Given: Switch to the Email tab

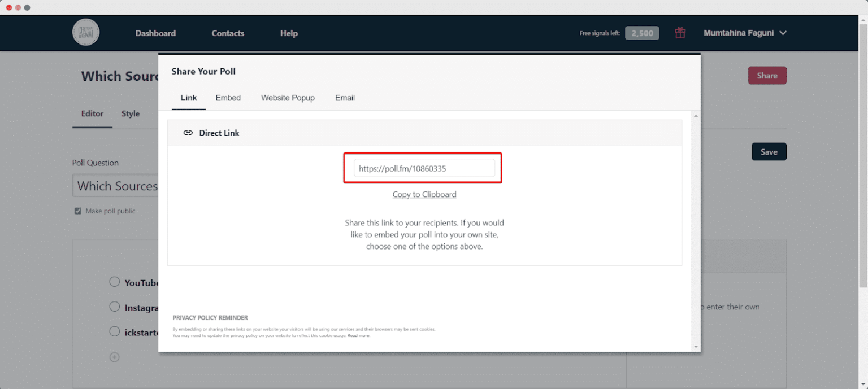Looking at the screenshot, I should click(x=345, y=98).
